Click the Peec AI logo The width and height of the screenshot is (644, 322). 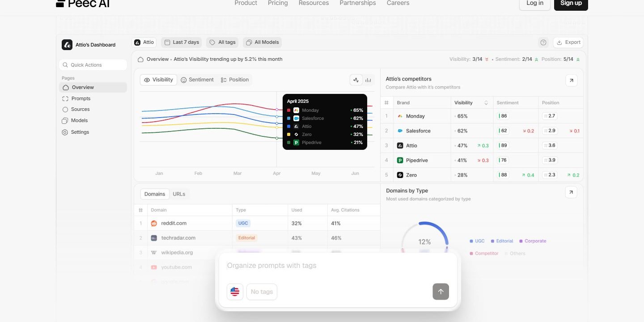83,3
